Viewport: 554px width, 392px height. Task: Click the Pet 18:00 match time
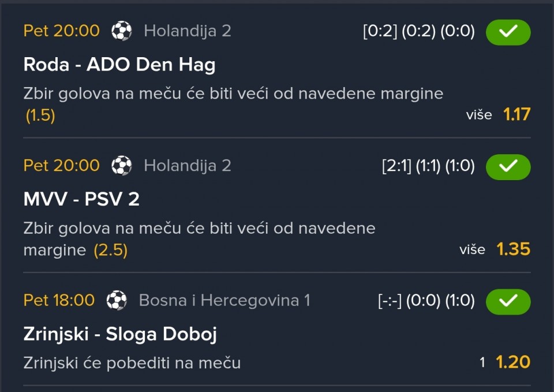point(59,300)
